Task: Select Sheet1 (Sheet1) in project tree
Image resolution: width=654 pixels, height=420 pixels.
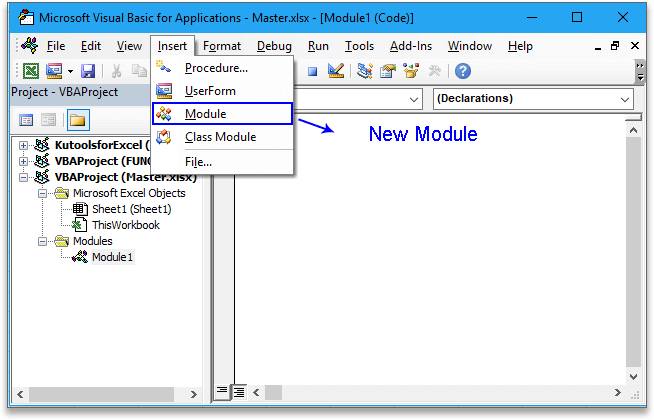Action: click(x=131, y=209)
